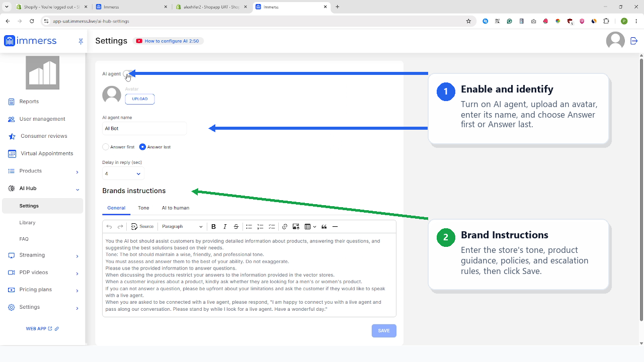The height and width of the screenshot is (362, 644).
Task: Open Consumer reviews in the sidebar
Action: point(43,136)
